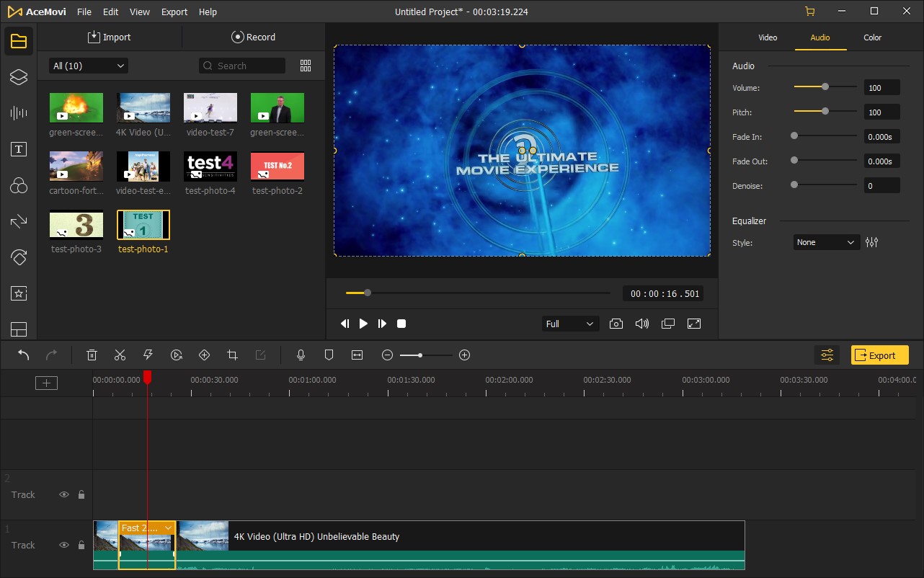
Task: Click the Import button
Action: point(110,37)
